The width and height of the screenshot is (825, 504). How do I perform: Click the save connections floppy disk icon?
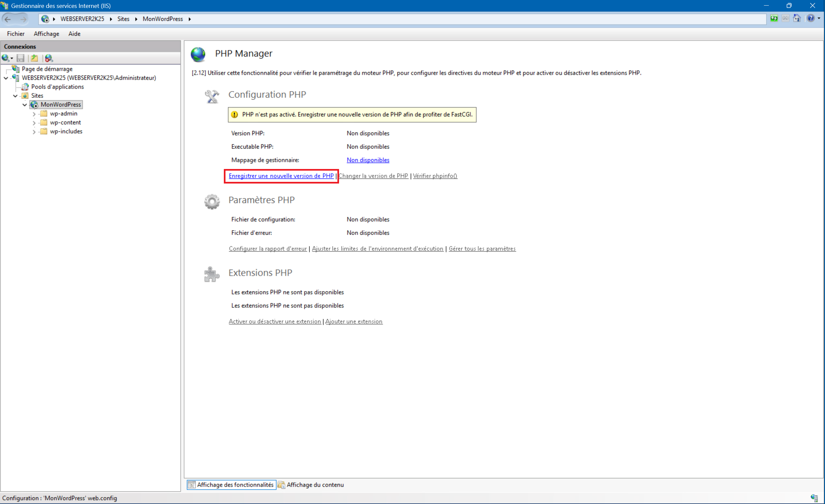click(x=20, y=58)
